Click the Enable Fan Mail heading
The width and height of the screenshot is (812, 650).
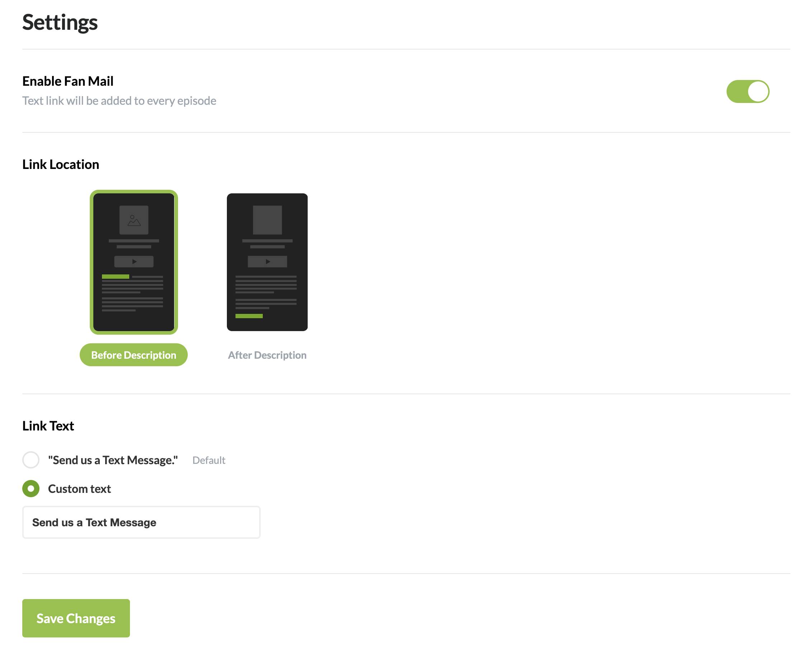point(68,81)
